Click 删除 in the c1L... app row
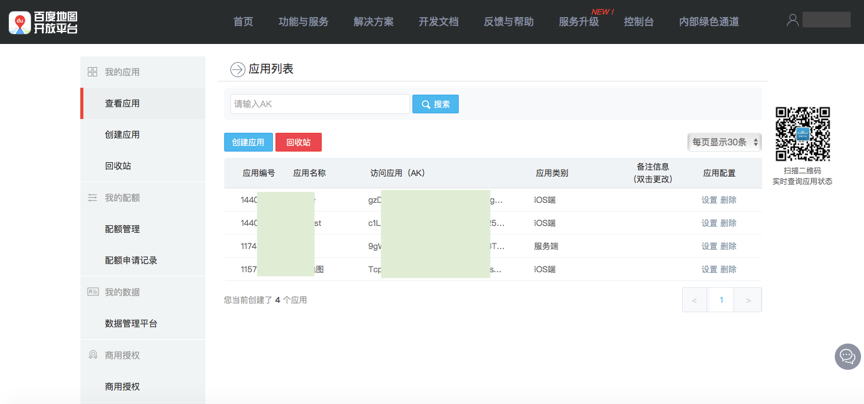This screenshot has height=404, width=864. click(728, 223)
